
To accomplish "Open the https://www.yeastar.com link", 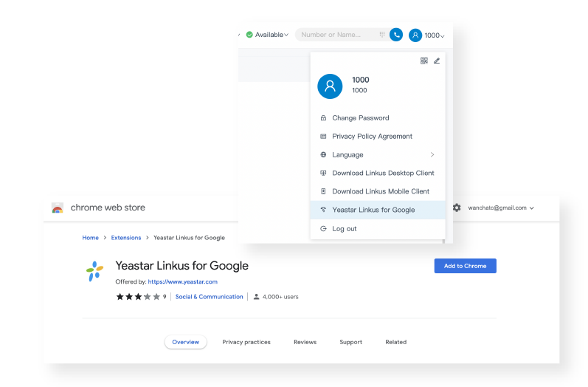I will tap(183, 281).
